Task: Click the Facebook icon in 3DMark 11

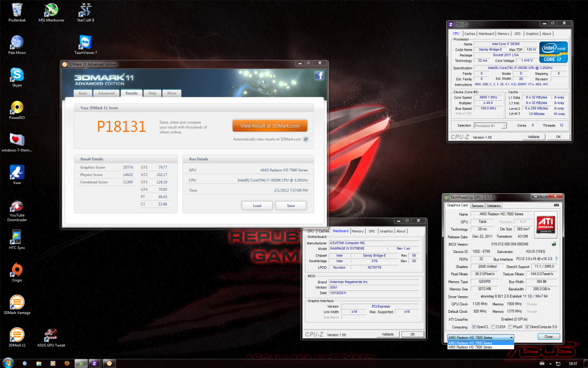Action: [319, 75]
